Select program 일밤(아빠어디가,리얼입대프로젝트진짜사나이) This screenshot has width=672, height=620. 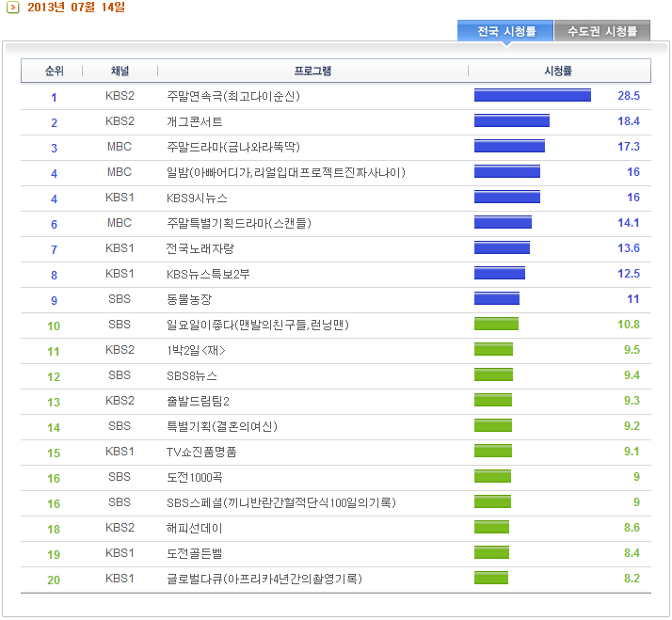285,172
